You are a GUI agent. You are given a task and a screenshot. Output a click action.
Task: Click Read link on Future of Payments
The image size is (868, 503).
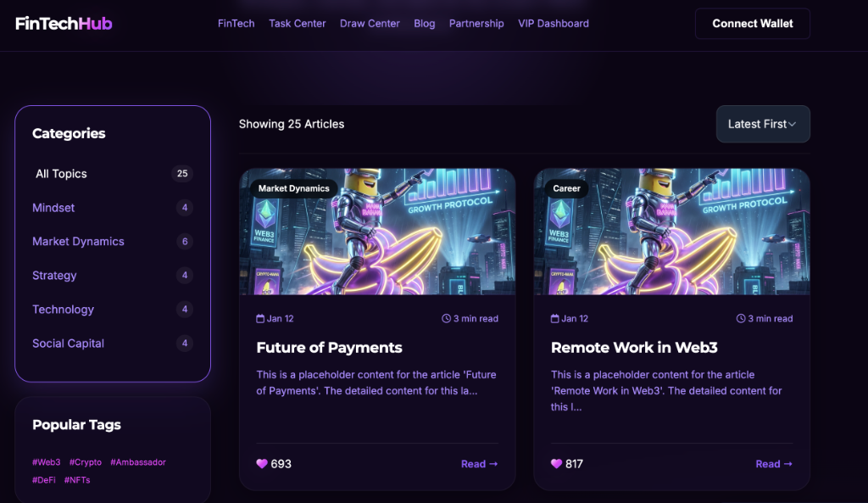tap(479, 464)
